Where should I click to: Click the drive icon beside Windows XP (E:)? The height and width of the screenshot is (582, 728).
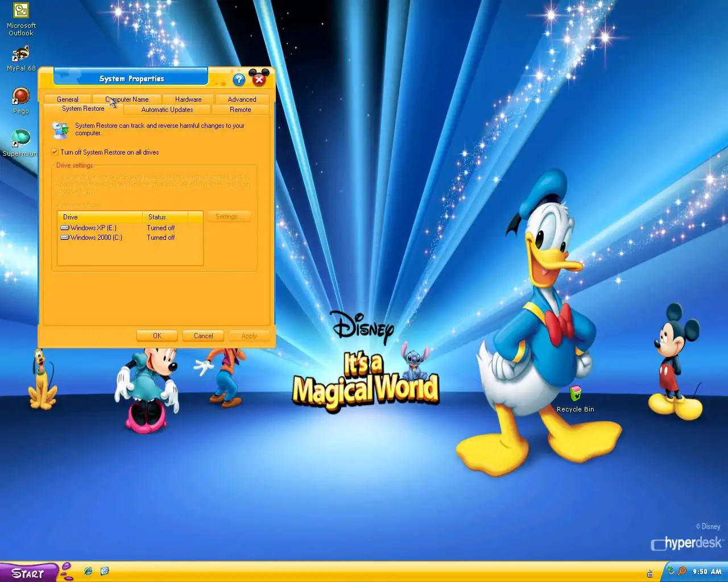[x=65, y=228]
